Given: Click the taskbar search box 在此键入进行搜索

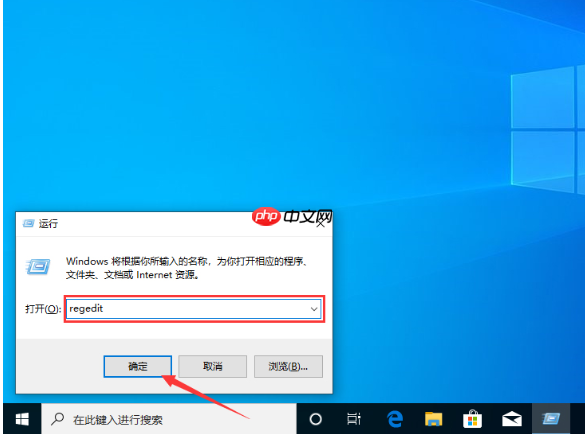Looking at the screenshot, I should pyautogui.click(x=169, y=419).
